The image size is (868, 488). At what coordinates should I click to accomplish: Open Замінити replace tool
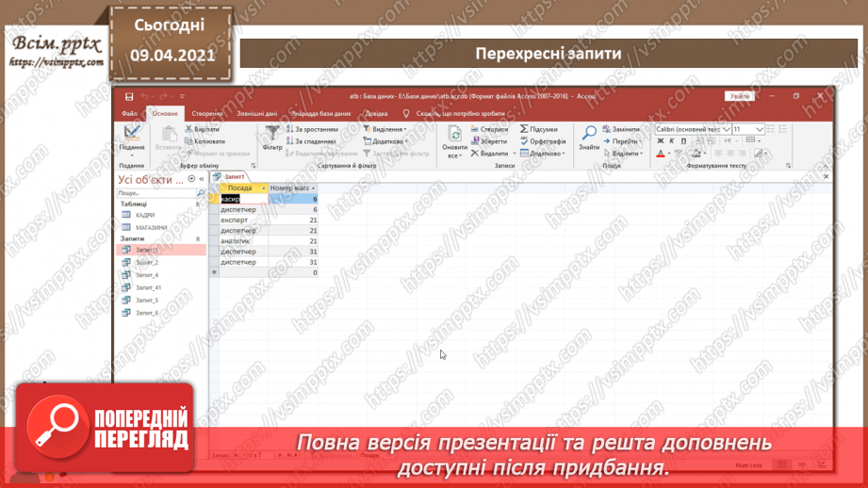(621, 129)
